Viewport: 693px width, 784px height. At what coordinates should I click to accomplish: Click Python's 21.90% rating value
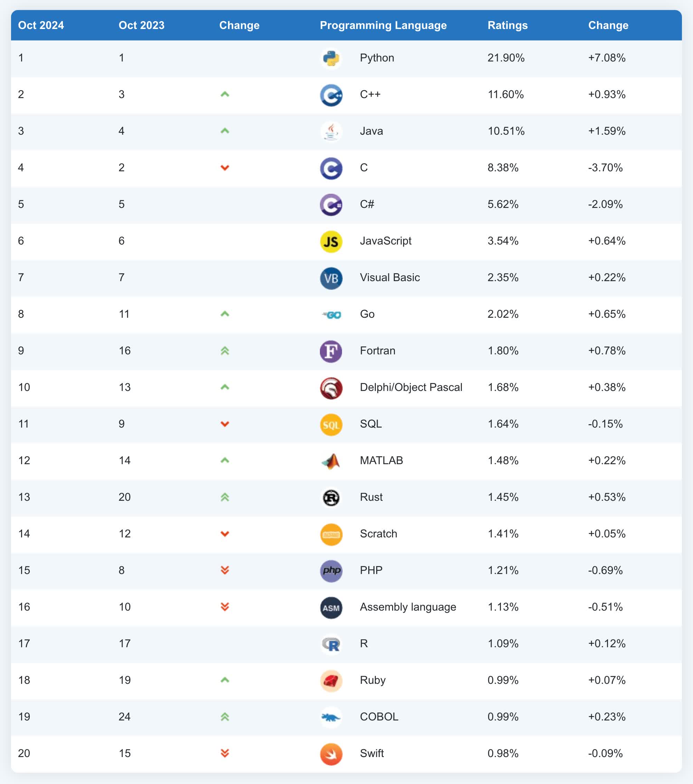pos(506,58)
